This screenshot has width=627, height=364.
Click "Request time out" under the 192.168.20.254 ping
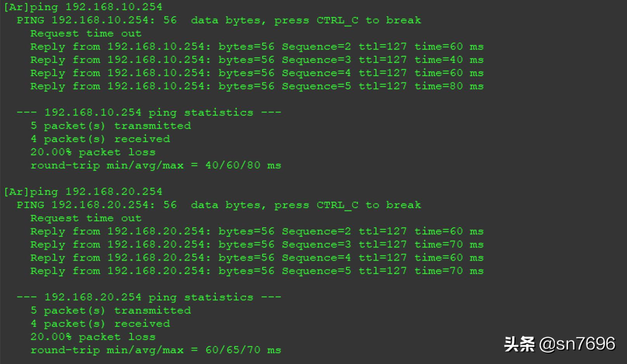click(x=86, y=218)
